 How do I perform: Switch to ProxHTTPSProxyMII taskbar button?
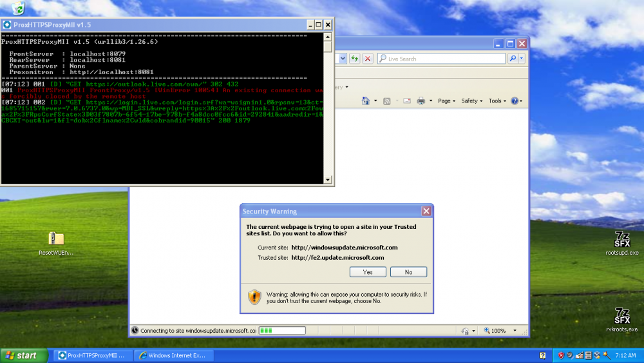[92, 356]
